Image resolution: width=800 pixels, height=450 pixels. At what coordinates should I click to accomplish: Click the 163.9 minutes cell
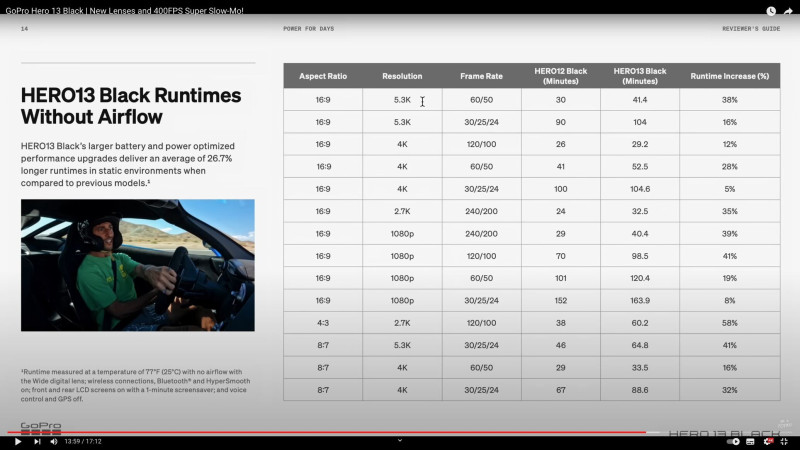tap(640, 301)
